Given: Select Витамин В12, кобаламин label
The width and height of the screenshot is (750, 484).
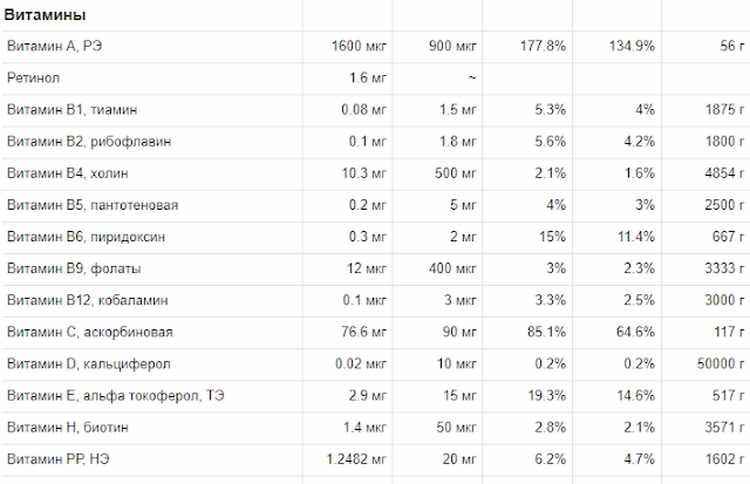Looking at the screenshot, I should click(87, 300).
